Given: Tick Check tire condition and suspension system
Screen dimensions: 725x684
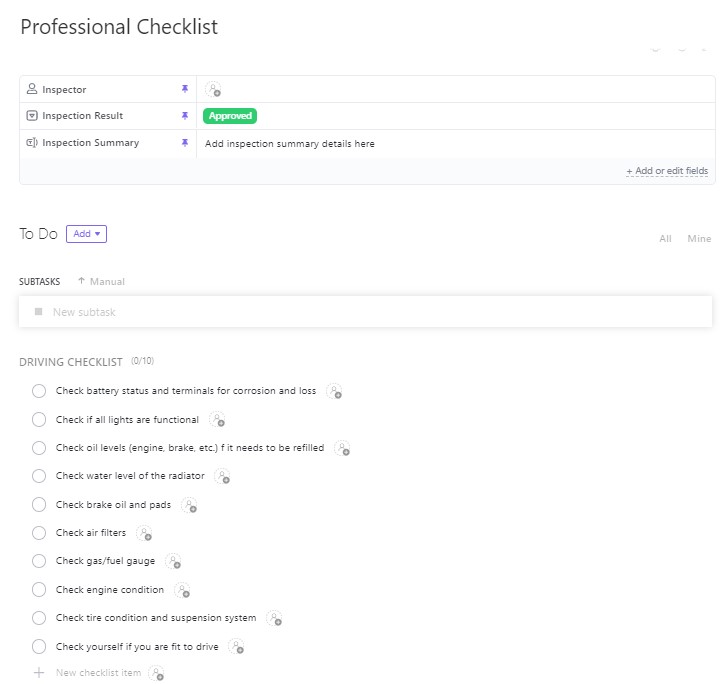Looking at the screenshot, I should tap(39, 618).
